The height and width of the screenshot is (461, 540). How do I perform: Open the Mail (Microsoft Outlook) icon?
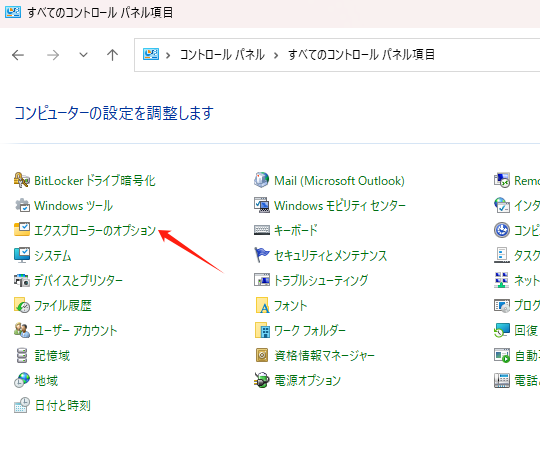262,180
